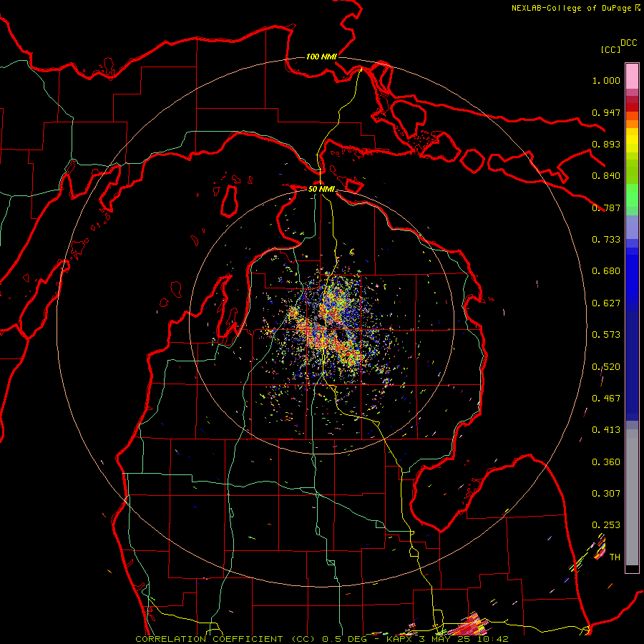
Task: Click the KAPX radar site identifier
Action: tap(401, 639)
